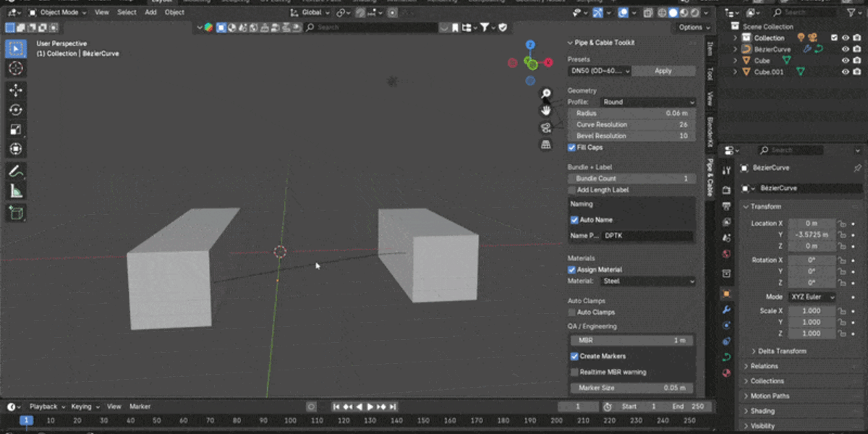868x434 pixels.
Task: Activate the Rotate tool
Action: 16,110
